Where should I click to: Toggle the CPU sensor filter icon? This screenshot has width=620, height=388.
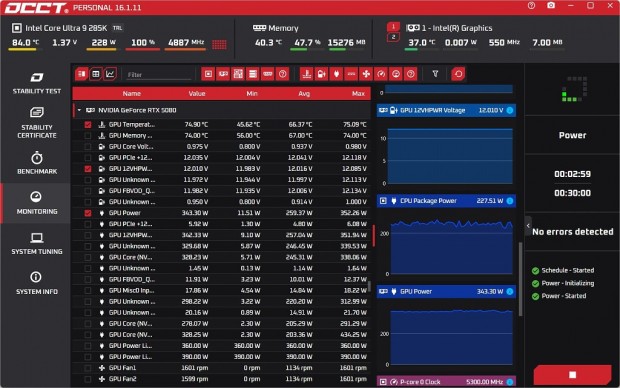(x=208, y=74)
